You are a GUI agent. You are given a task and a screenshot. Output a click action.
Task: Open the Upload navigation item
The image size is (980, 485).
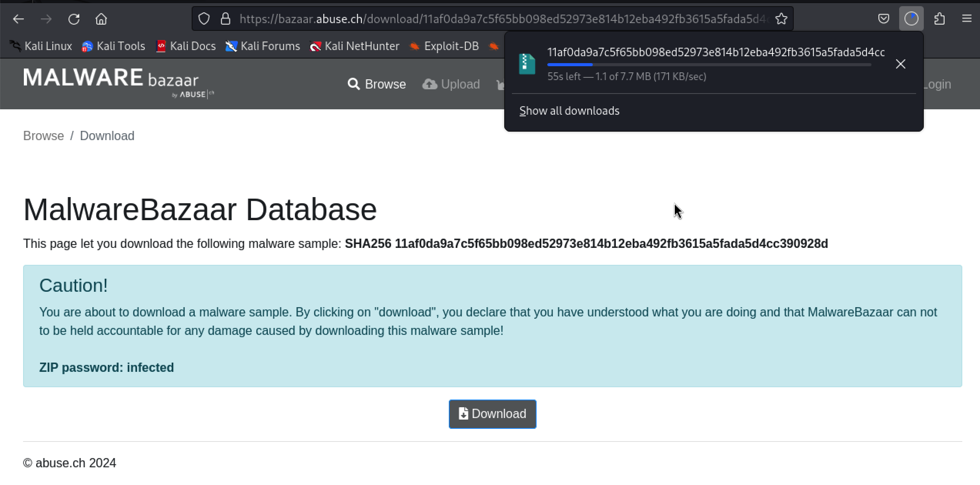click(451, 84)
